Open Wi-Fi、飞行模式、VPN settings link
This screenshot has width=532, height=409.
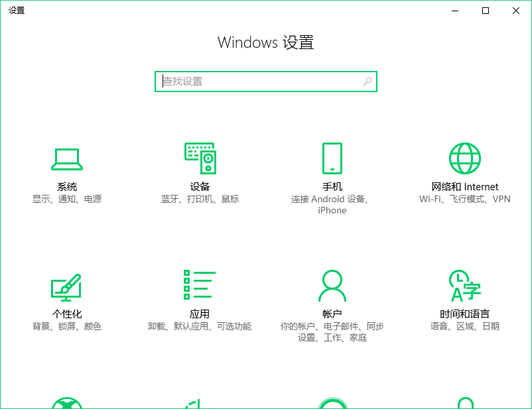click(464, 198)
